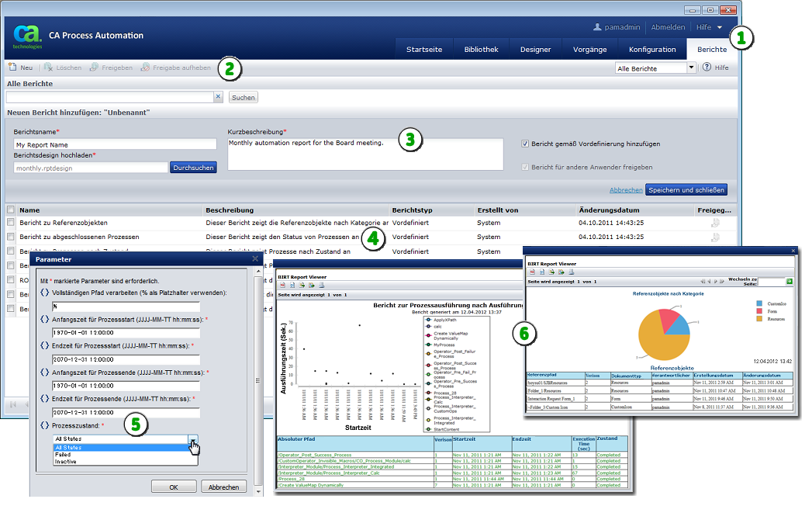Screen dimensions: 812x506
Task: Click the Löschen delete icon in toolbar
Action: [x=49, y=68]
